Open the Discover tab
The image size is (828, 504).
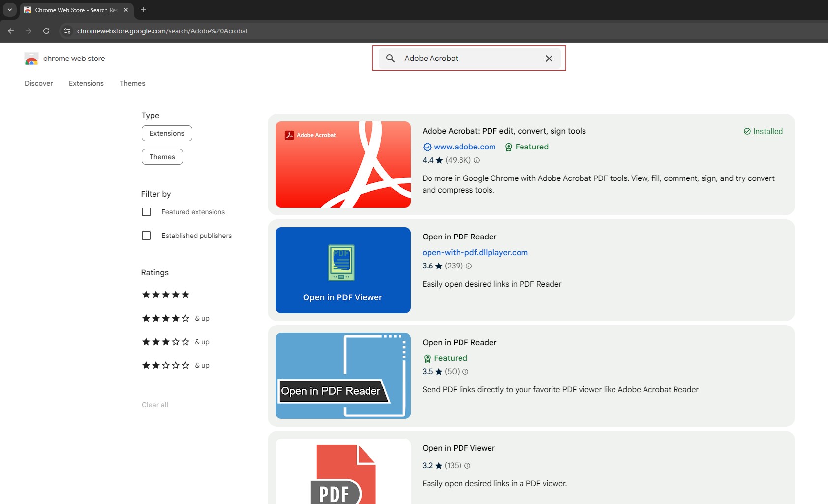pos(39,83)
